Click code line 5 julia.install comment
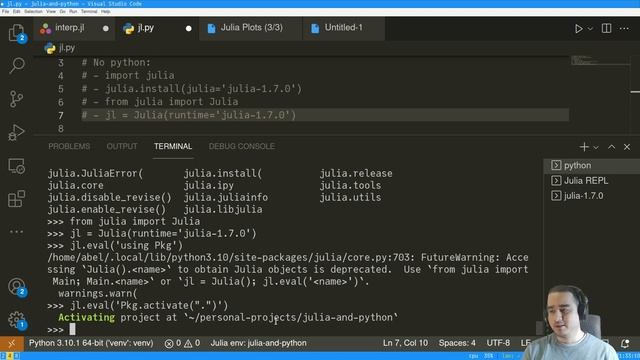The width and height of the screenshot is (640, 360). pos(191,89)
